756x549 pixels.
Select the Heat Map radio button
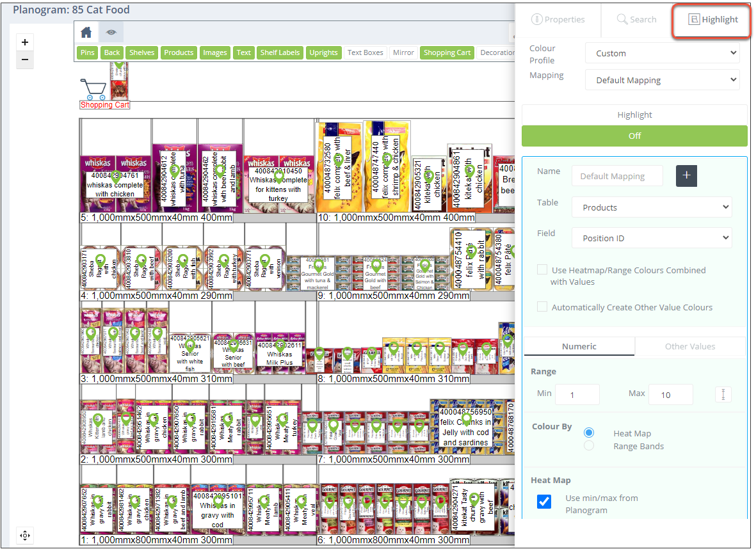point(589,433)
